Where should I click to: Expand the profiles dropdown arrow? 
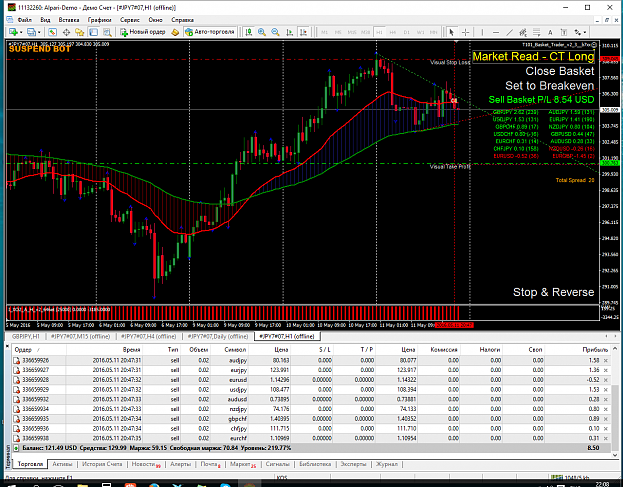pyautogui.click(x=39, y=33)
